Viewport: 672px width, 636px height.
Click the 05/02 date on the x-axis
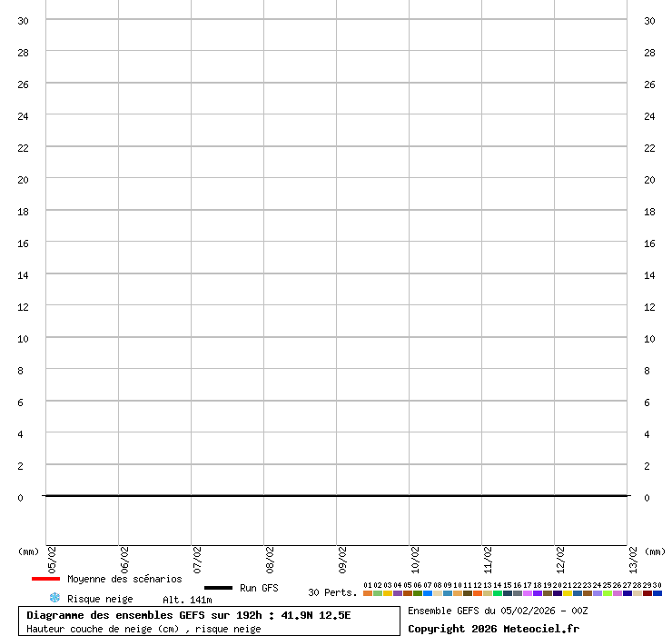tap(52, 558)
